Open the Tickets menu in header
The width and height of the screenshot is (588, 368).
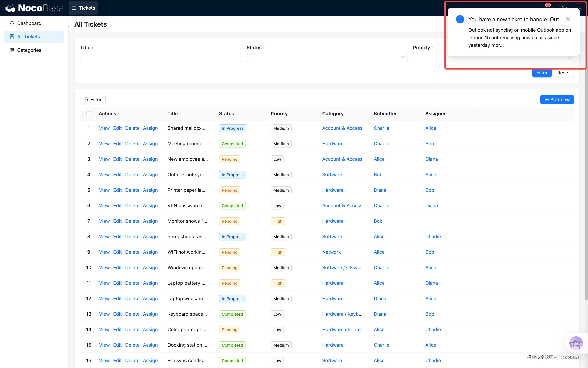click(x=83, y=8)
